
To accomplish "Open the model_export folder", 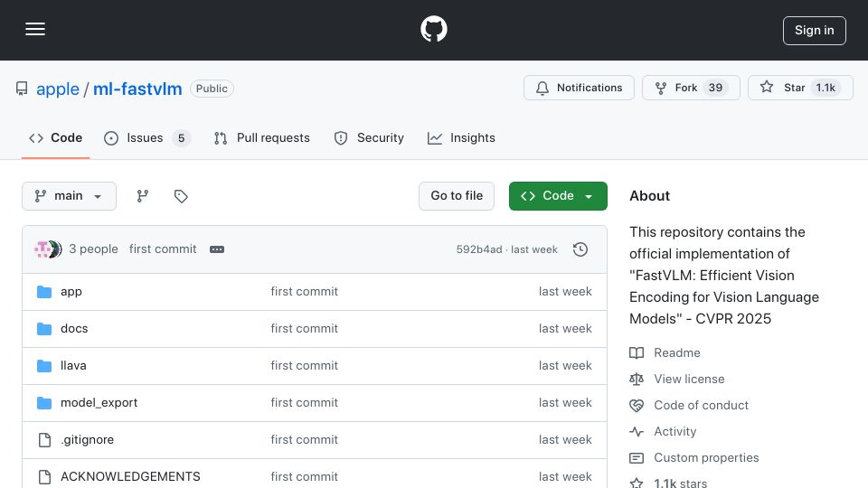I will pos(99,403).
